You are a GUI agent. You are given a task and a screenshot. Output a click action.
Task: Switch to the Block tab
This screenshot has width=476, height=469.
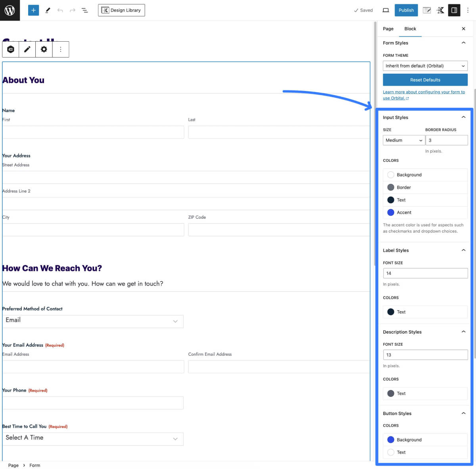[410, 29]
